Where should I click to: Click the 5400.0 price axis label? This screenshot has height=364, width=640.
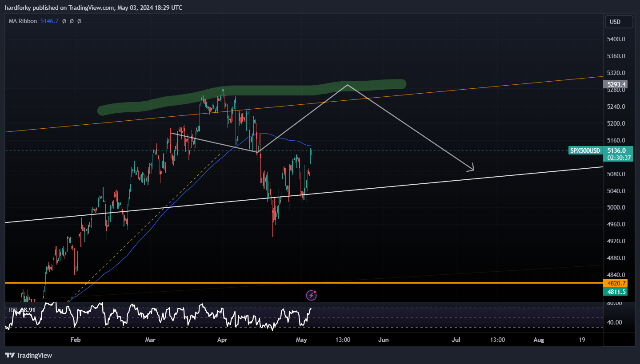click(x=616, y=39)
